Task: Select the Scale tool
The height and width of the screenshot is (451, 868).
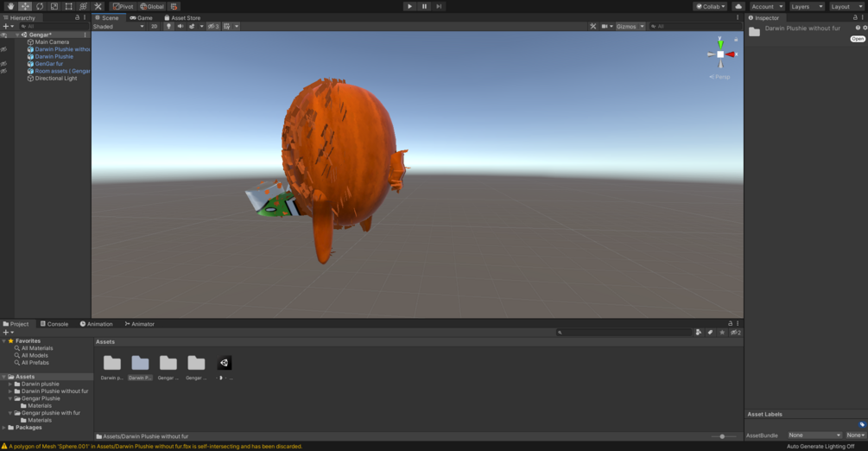Action: pos(54,6)
